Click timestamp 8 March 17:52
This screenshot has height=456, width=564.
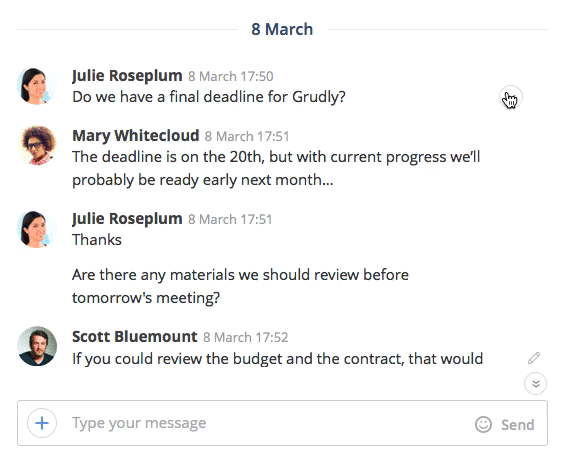pyautogui.click(x=246, y=337)
